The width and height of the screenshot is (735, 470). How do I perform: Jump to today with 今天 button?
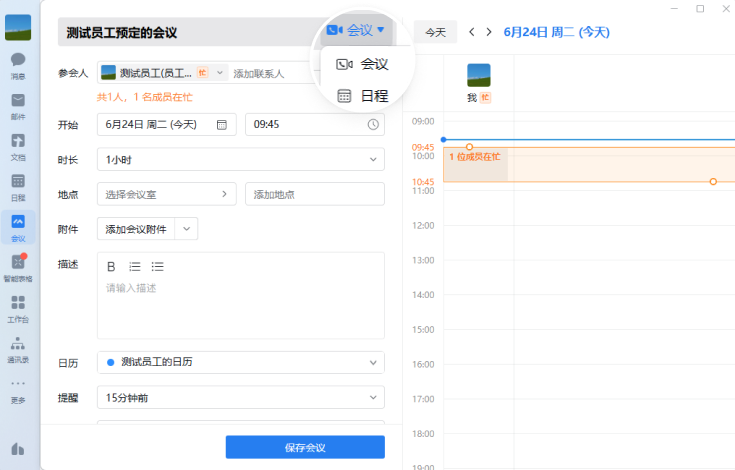tap(435, 32)
